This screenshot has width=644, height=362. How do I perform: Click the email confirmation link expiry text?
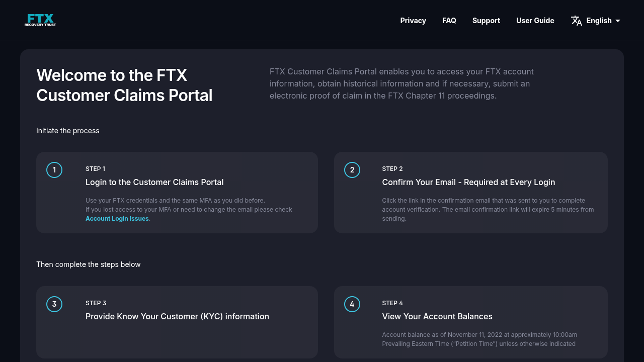click(488, 210)
